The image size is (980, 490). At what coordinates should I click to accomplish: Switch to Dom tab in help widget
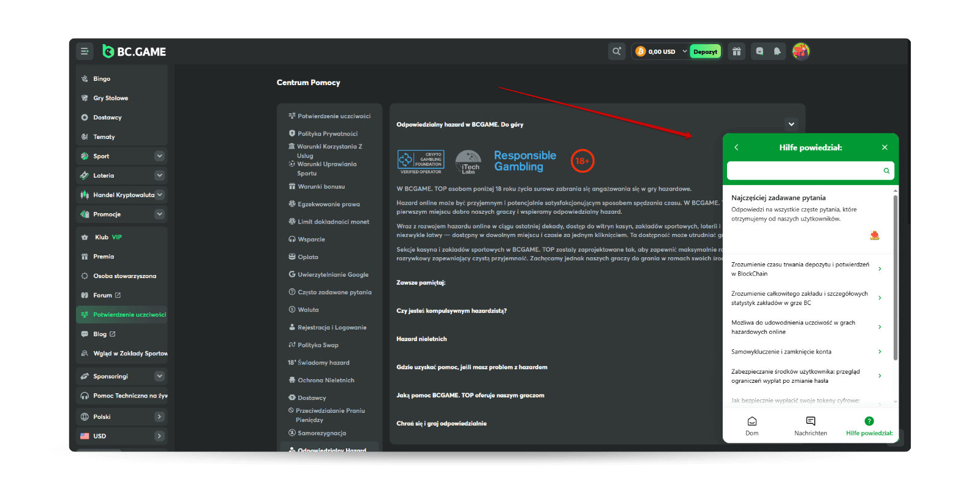(752, 426)
